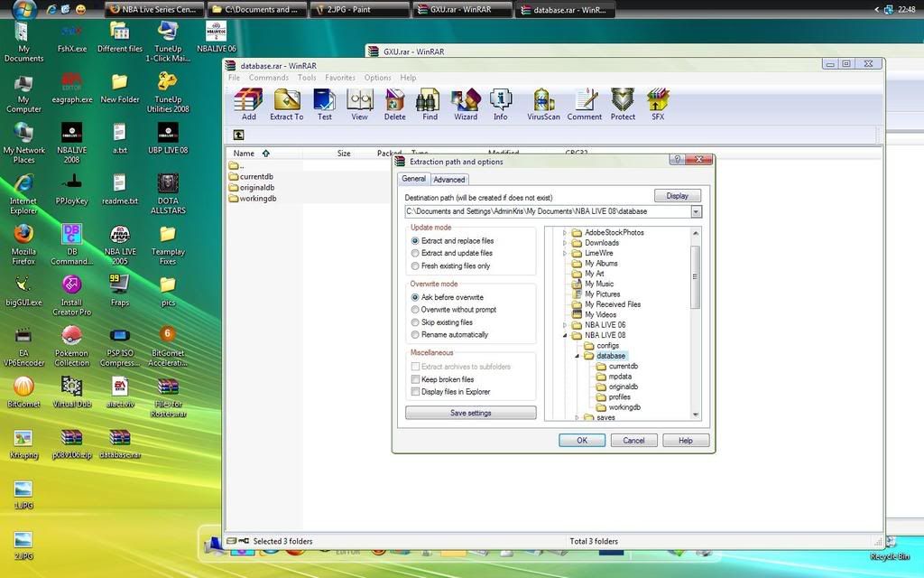
Task: Expand the Downloads tree folder
Action: (565, 243)
